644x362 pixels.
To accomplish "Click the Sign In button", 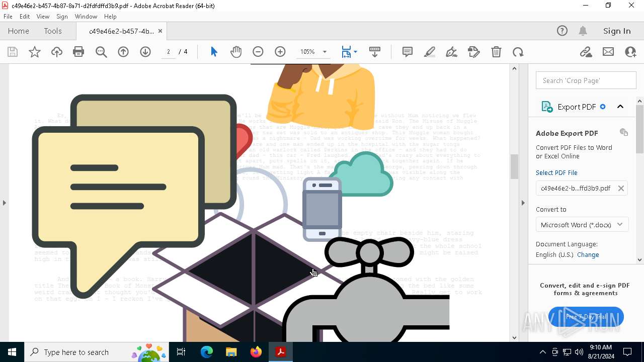I will tap(617, 31).
